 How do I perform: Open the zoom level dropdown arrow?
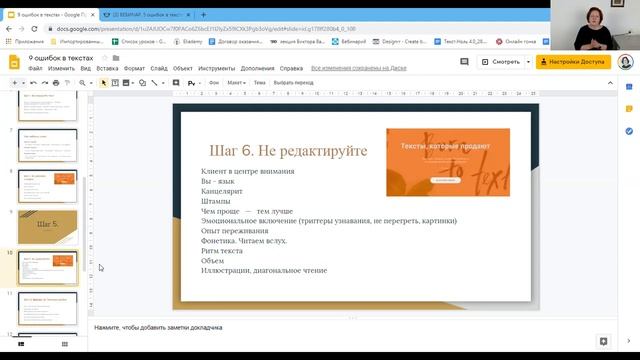[91, 83]
